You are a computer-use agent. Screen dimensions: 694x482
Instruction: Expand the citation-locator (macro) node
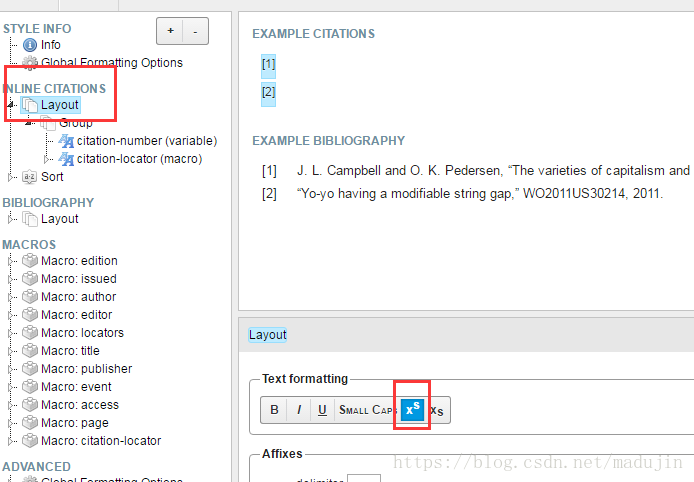pyautogui.click(x=46, y=159)
